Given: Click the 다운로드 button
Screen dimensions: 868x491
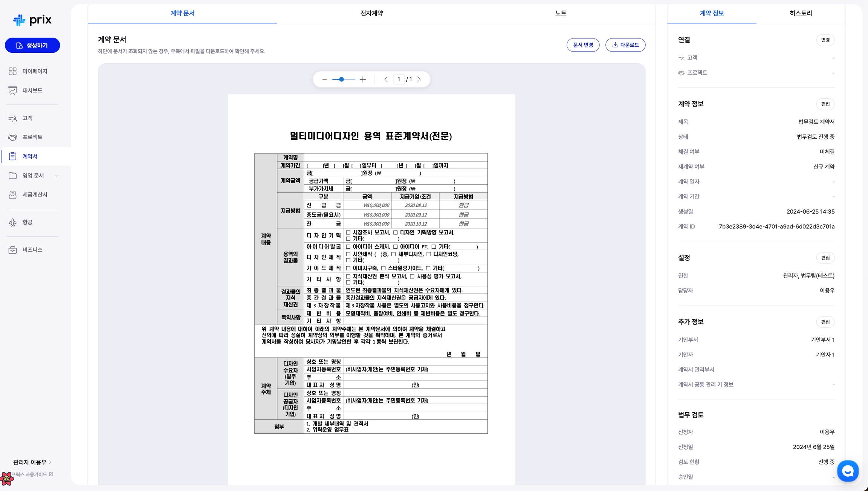Looking at the screenshot, I should [625, 45].
